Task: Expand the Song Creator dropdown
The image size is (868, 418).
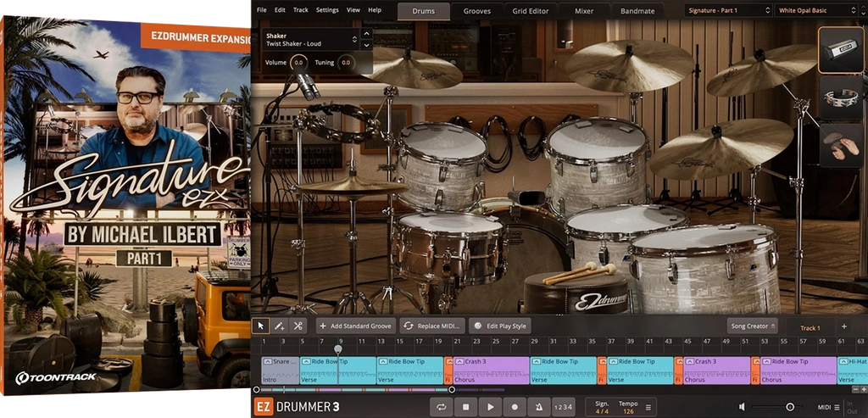Action: [752, 326]
